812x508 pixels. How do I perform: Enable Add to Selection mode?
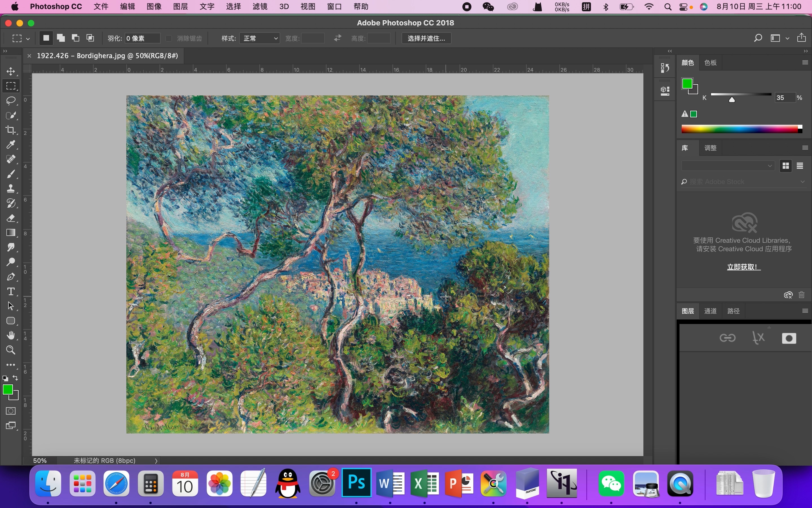pyautogui.click(x=61, y=38)
